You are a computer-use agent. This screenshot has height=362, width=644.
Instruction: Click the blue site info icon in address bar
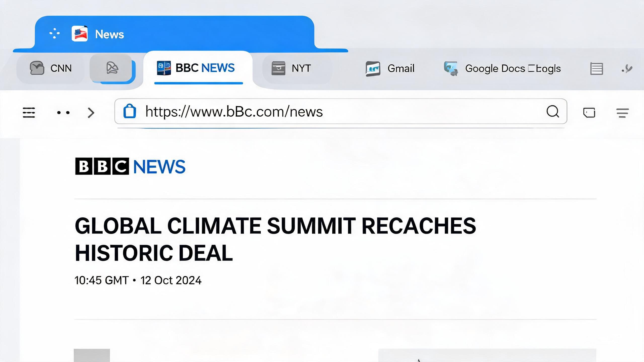point(130,111)
